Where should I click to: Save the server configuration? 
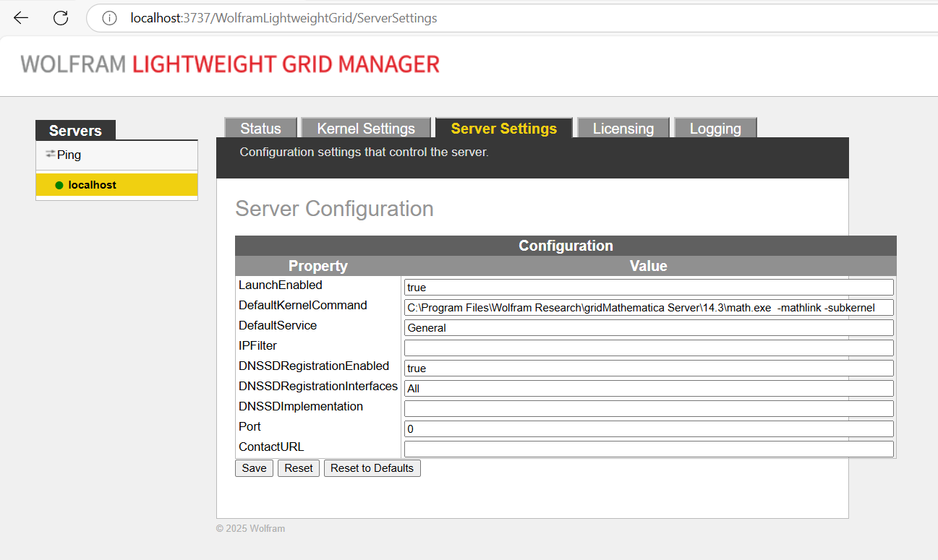(x=254, y=468)
